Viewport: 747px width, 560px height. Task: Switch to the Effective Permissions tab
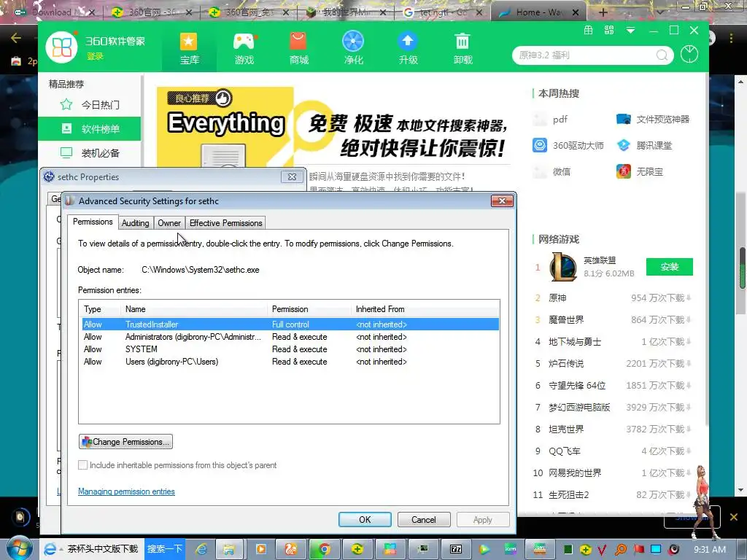[x=226, y=223]
